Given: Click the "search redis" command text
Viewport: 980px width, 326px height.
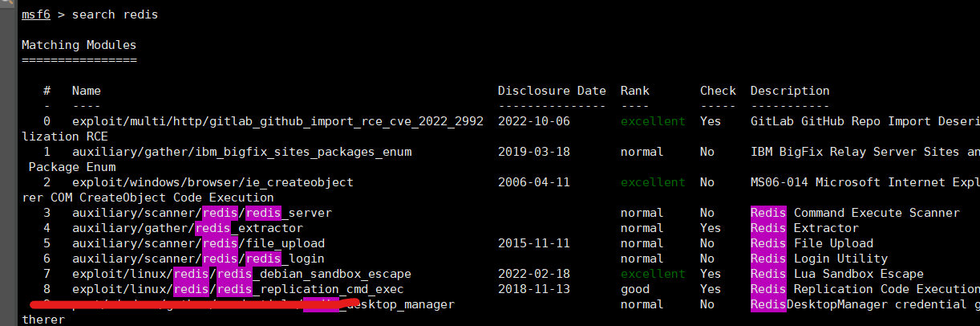Looking at the screenshot, I should pyautogui.click(x=115, y=15).
